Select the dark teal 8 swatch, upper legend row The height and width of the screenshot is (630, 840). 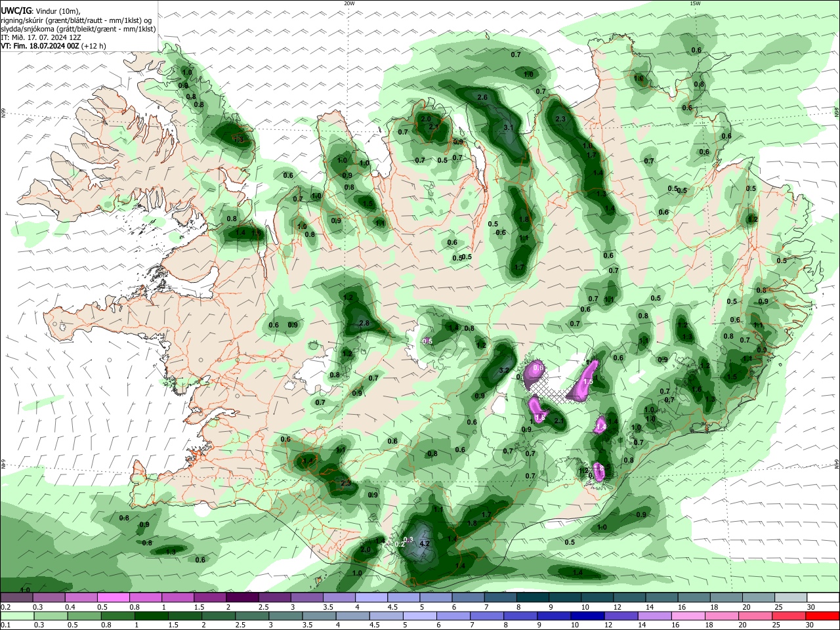tap(532, 598)
